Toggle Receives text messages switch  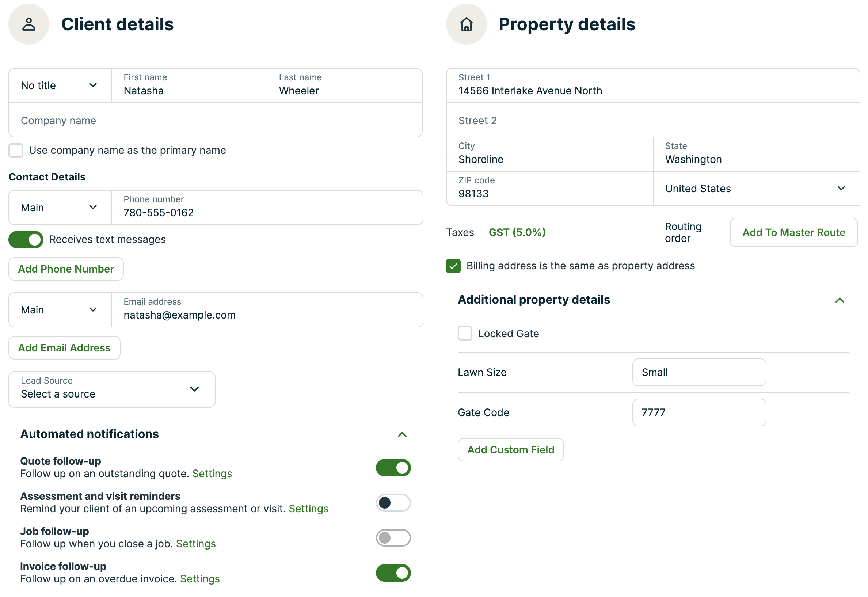(x=26, y=240)
